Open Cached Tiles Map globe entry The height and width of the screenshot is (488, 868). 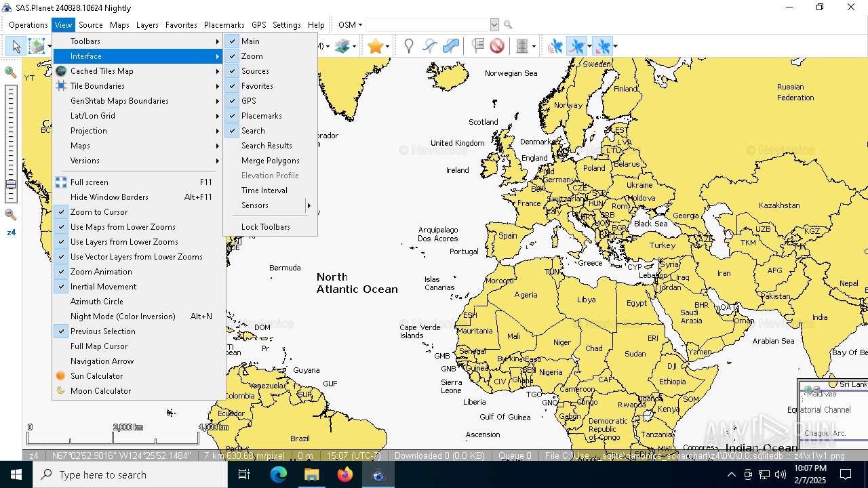(x=138, y=71)
